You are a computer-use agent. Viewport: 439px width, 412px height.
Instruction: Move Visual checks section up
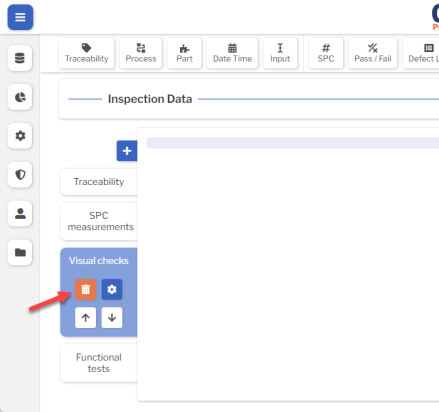[86, 318]
